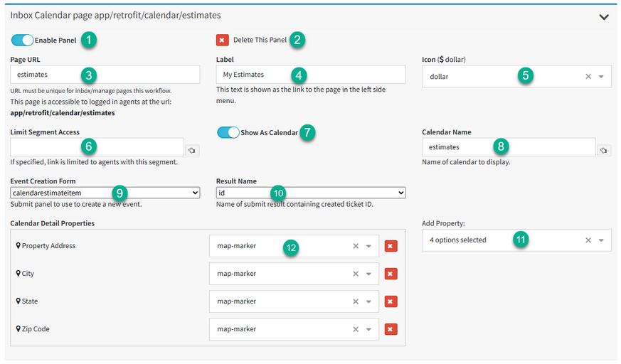This screenshot has width=621, height=364.
Task: Click the Page URL estimates field
Action: coord(105,75)
